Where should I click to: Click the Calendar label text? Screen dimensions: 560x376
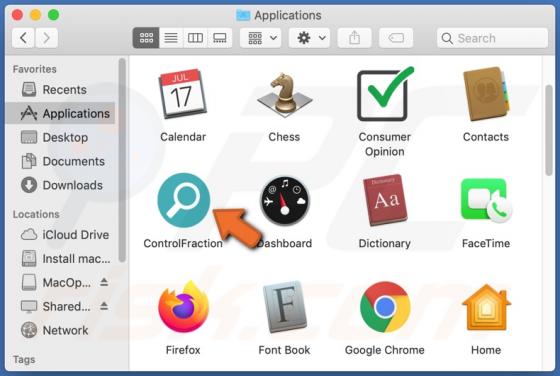183,137
